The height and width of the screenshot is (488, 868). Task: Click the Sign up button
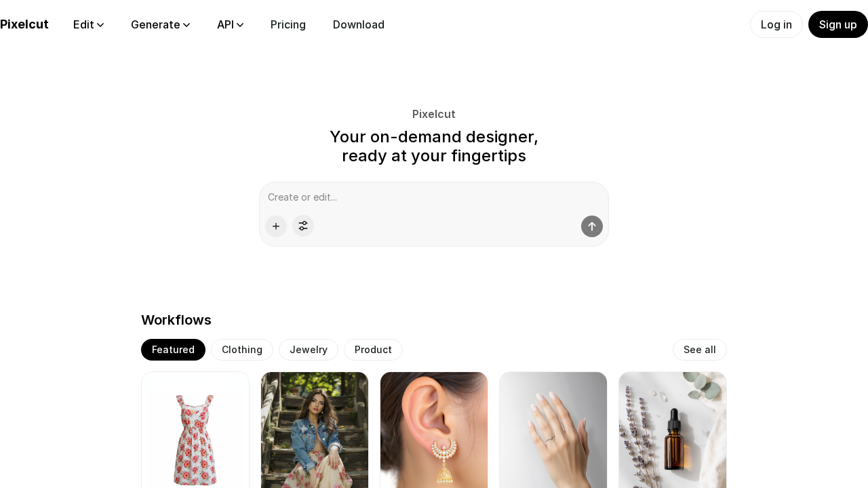(x=838, y=24)
